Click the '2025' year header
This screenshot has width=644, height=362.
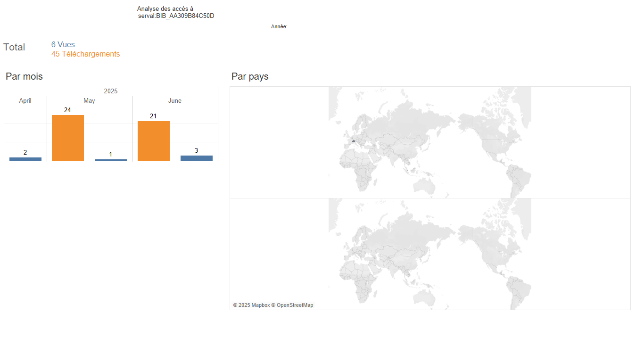click(111, 91)
